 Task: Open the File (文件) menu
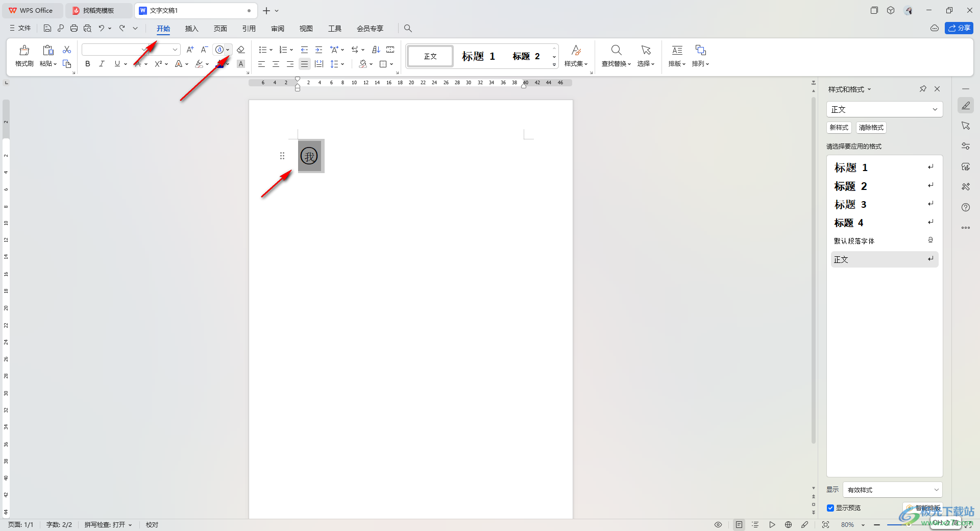(x=20, y=28)
